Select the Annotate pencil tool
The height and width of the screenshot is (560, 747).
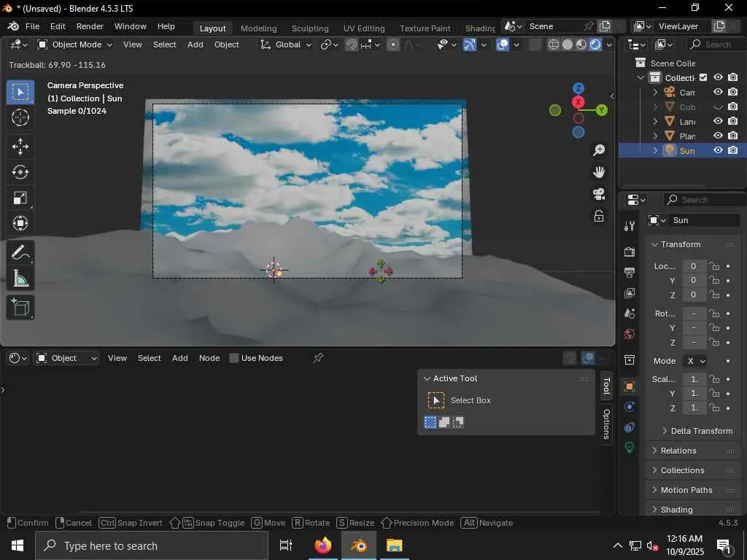[x=20, y=253]
